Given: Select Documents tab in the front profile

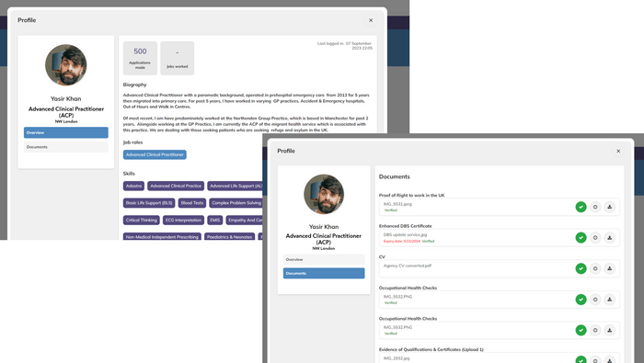Looking at the screenshot, I should pyautogui.click(x=324, y=273).
